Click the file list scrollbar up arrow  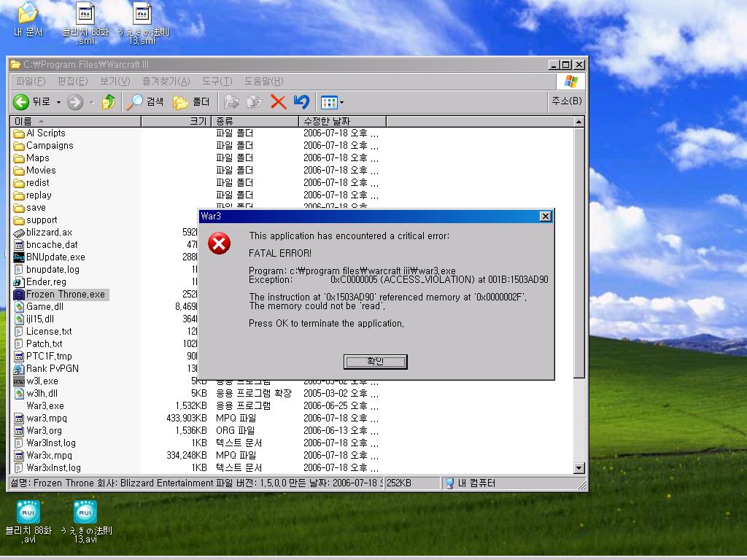(x=578, y=122)
